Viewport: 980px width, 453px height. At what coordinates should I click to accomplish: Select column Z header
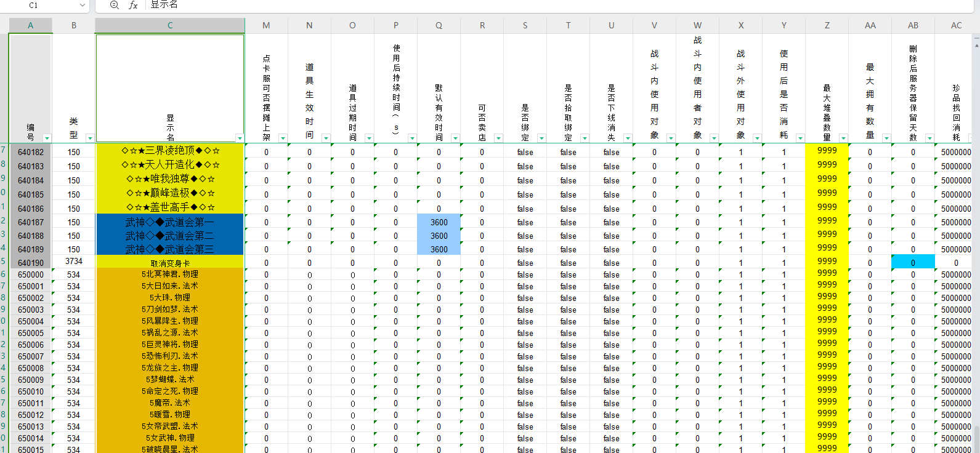coord(827,25)
